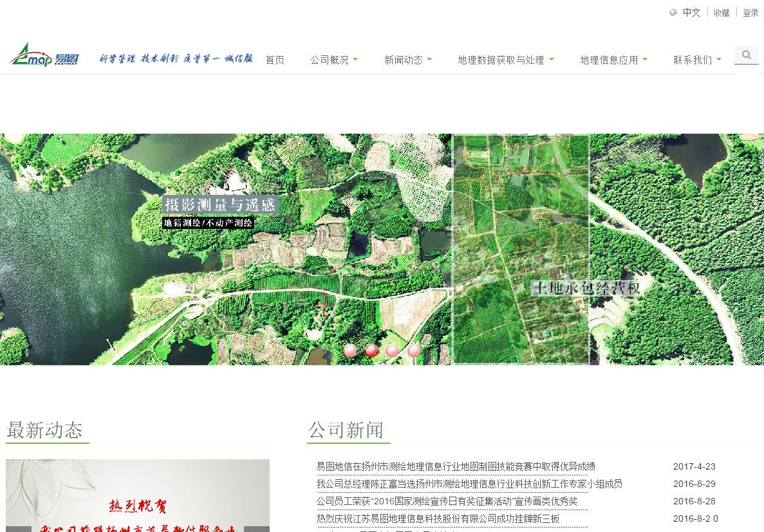Click the Emap 易图 company logo
The width and height of the screenshot is (764, 532).
44,55
